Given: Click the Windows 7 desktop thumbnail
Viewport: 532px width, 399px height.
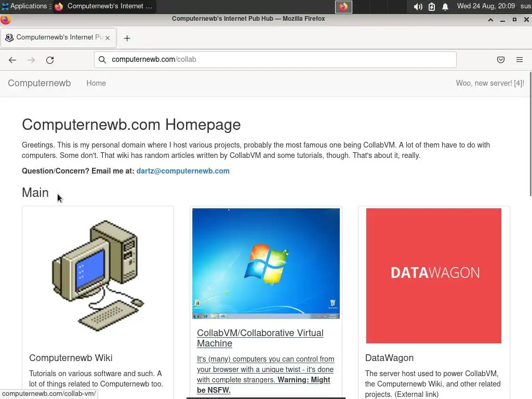Looking at the screenshot, I should point(266,263).
